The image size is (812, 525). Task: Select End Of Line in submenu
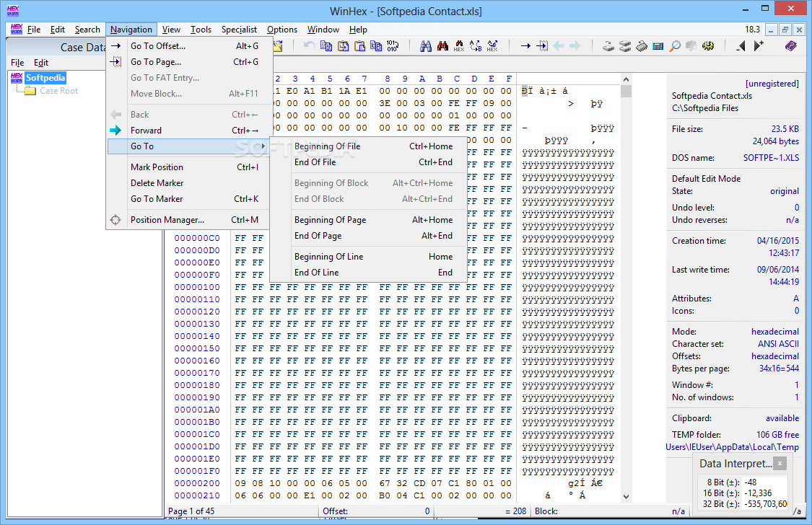click(368, 272)
